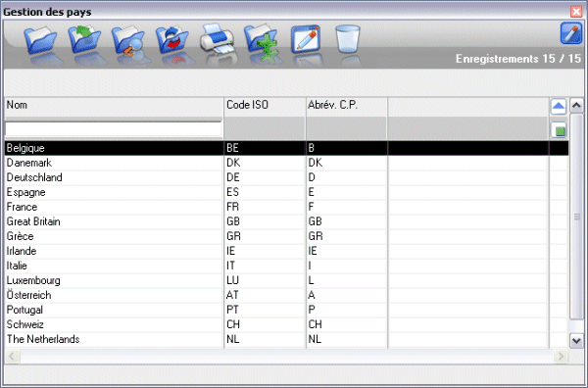Sort by the Nom column header
This screenshot has height=388, width=588.
pos(114,107)
